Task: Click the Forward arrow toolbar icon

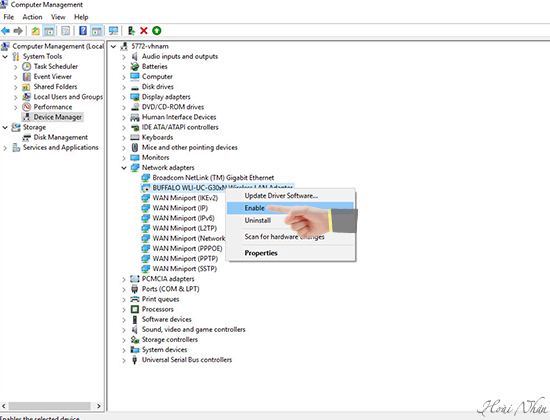Action: tap(18, 31)
